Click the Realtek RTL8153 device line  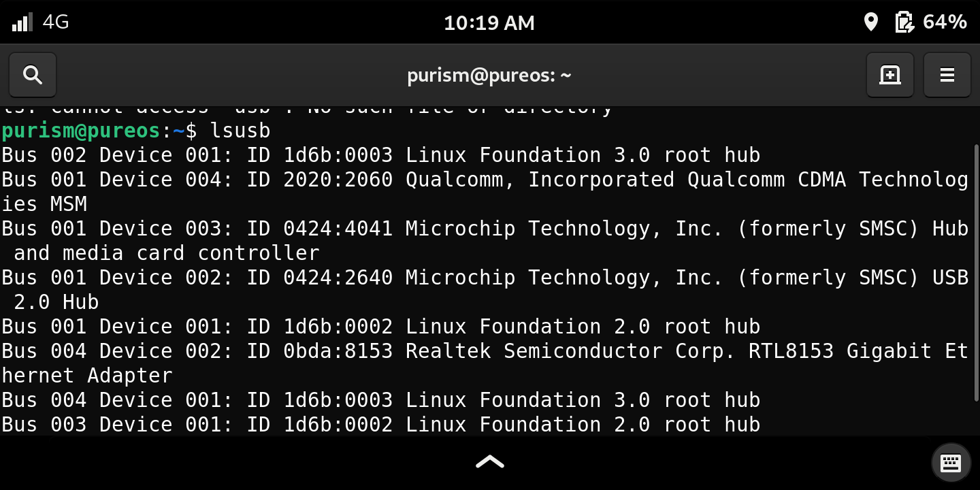[485, 351]
